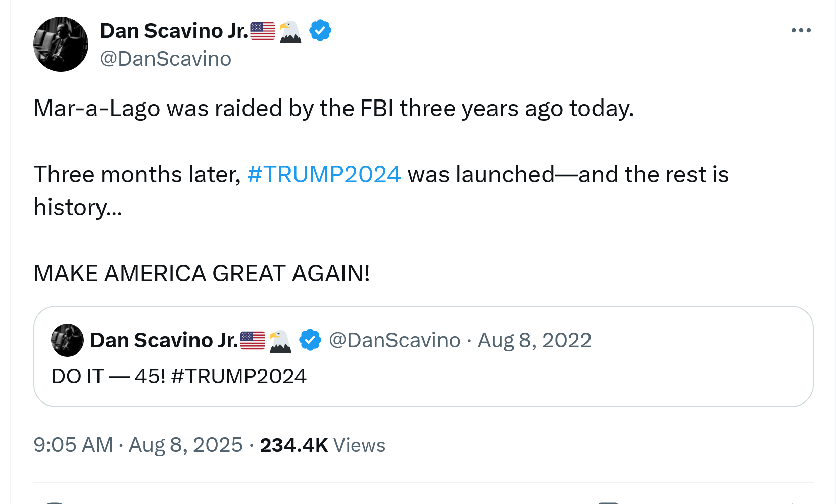Open the top "Dan Scavino Jr." display name
Image resolution: width=836 pixels, height=504 pixels.
coord(174,31)
